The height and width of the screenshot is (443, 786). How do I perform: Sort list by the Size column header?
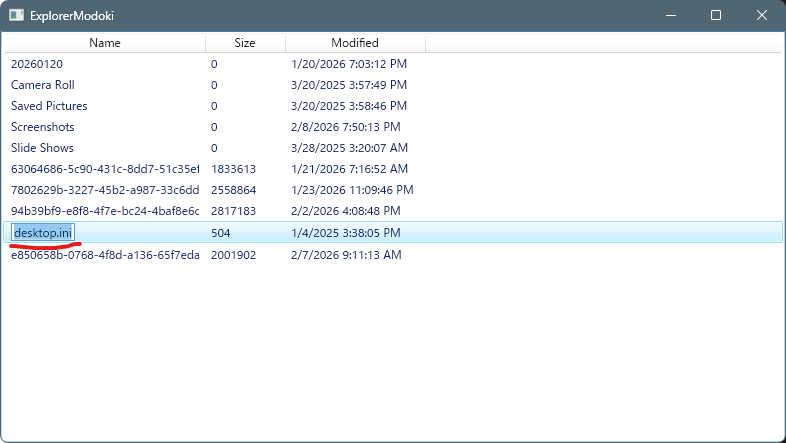[245, 43]
